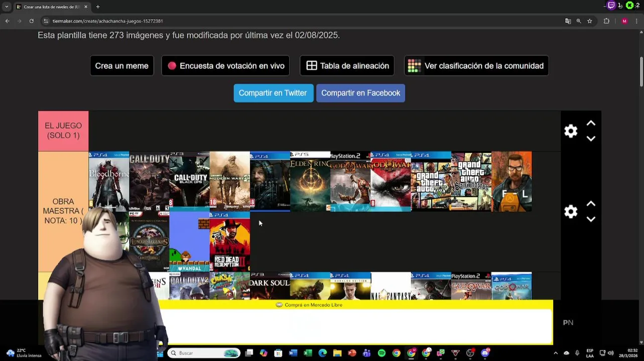Show hidden system tray icons
Viewport: 644px width, 361px height.
pos(556,353)
